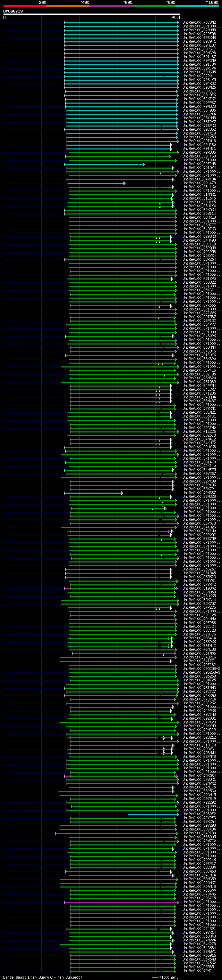Select hit UniRef100_B9HED7
This screenshot has height=980, width=222.
coord(199,45)
